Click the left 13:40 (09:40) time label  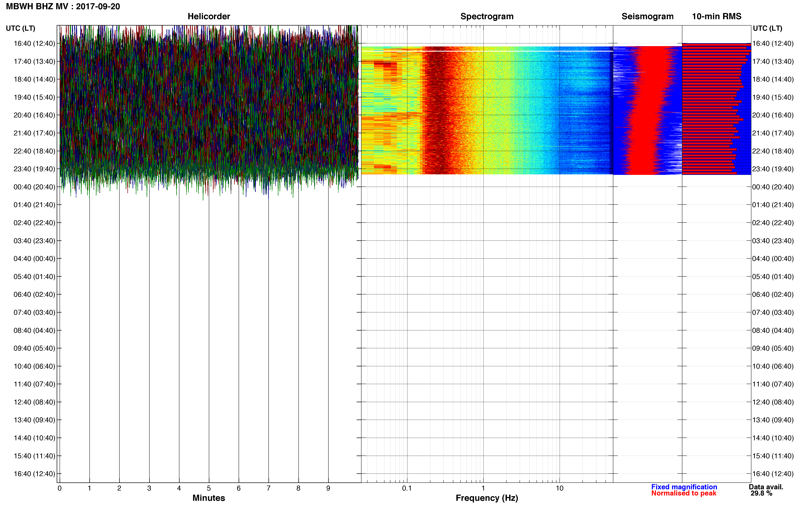[x=34, y=420]
